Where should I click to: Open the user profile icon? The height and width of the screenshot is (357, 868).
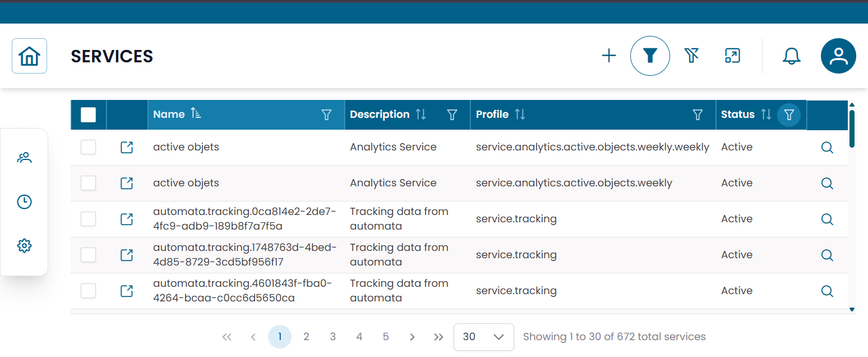pyautogui.click(x=838, y=56)
